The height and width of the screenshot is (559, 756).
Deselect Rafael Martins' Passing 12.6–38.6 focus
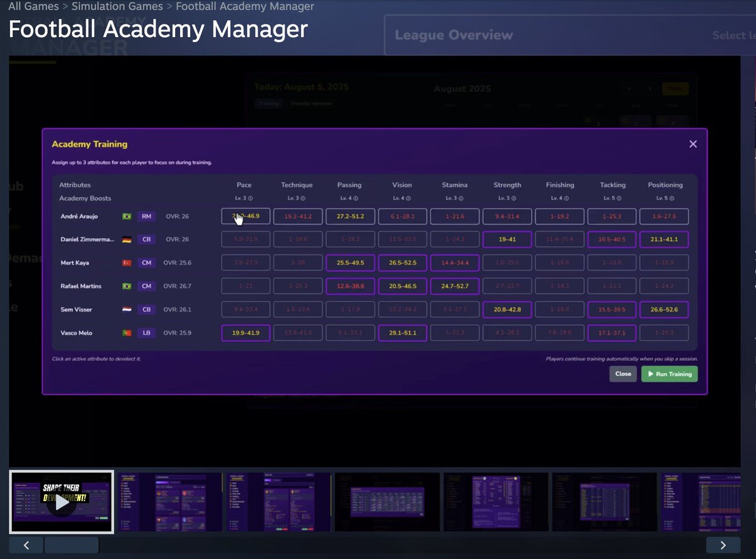click(x=350, y=286)
